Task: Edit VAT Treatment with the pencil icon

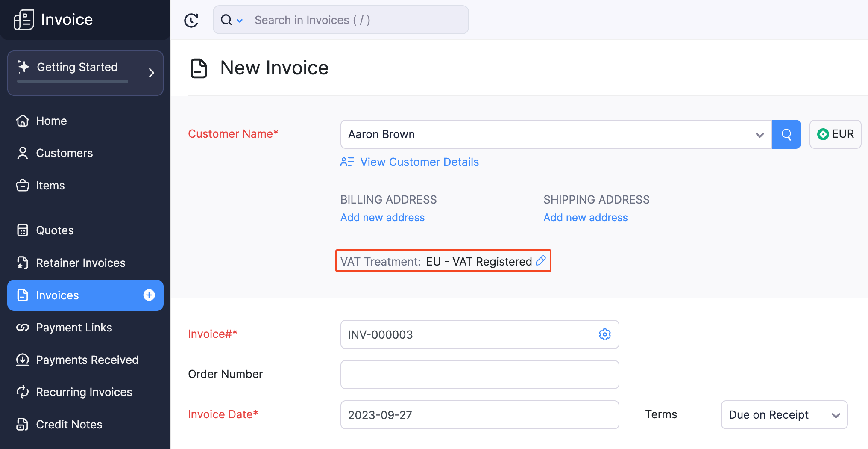Action: tap(540, 261)
